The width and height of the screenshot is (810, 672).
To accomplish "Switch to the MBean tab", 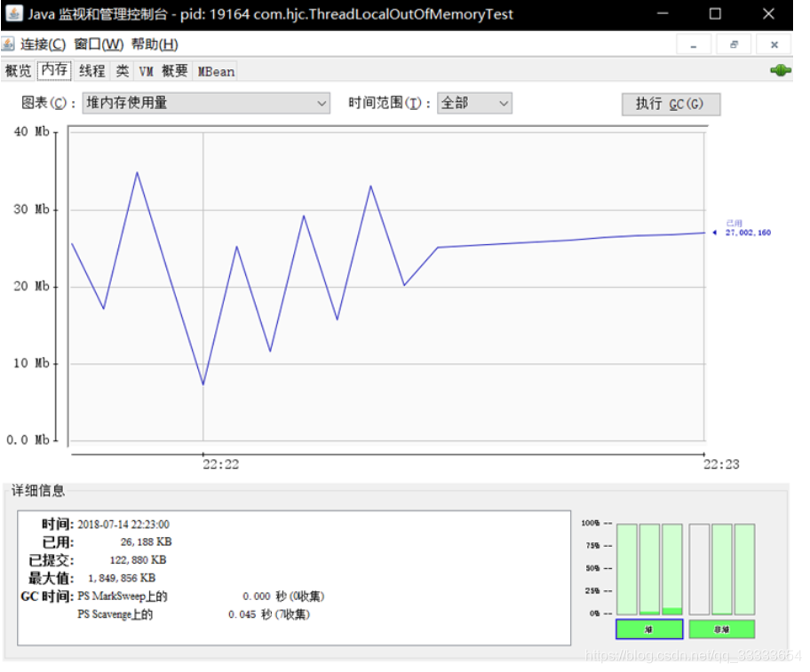I will pyautogui.click(x=216, y=71).
